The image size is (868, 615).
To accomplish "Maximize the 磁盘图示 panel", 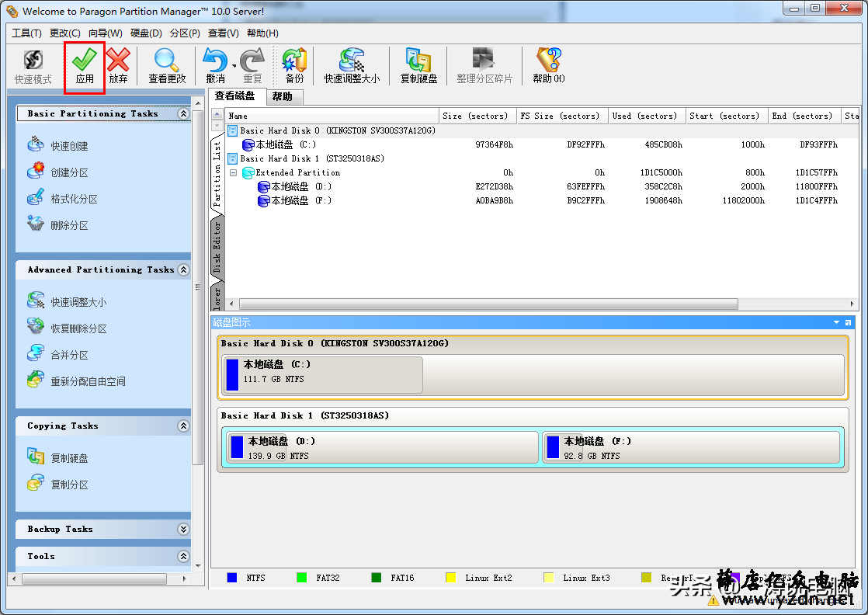I will (x=848, y=322).
